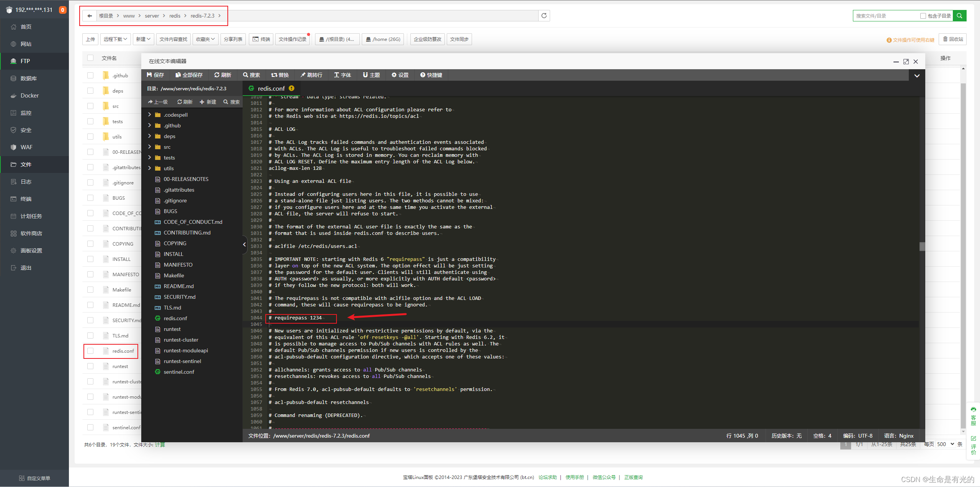Check the redis.conf file checkbox
The image size is (980, 487).
pyautogui.click(x=90, y=351)
